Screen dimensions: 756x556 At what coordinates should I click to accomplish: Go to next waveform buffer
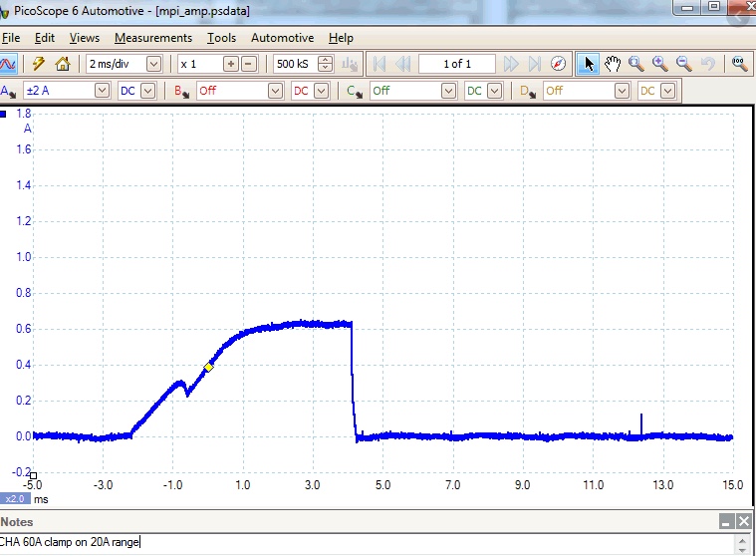511,64
